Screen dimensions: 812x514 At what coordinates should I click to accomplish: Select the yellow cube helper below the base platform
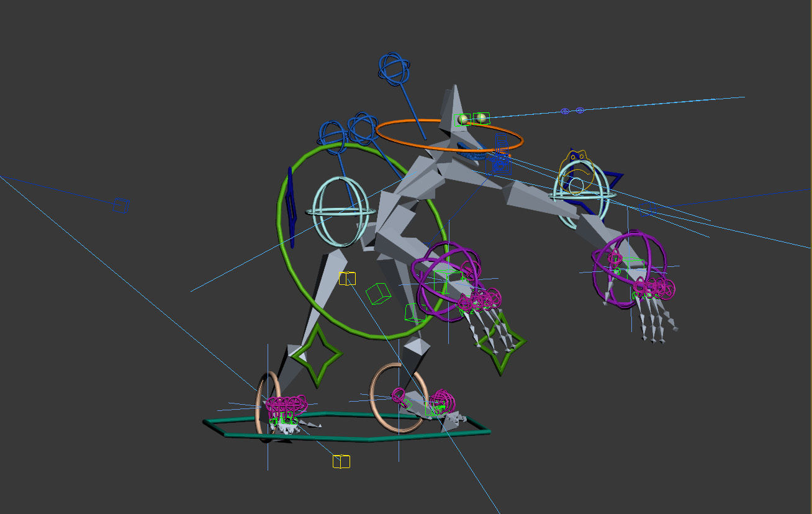pos(341,461)
